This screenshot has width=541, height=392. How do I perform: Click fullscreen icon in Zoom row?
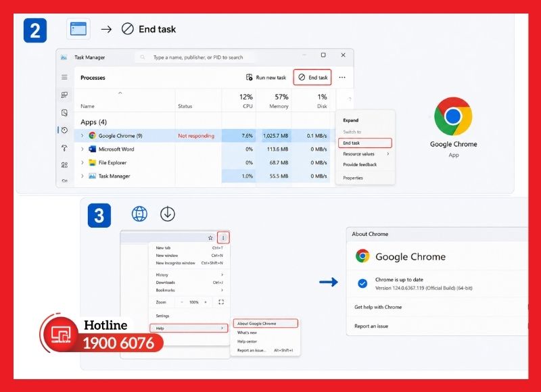click(x=221, y=302)
